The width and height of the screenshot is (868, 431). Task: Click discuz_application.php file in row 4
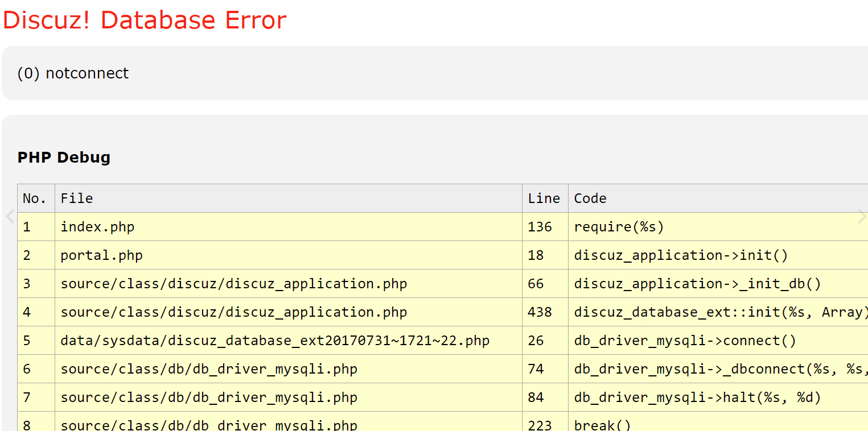point(289,312)
